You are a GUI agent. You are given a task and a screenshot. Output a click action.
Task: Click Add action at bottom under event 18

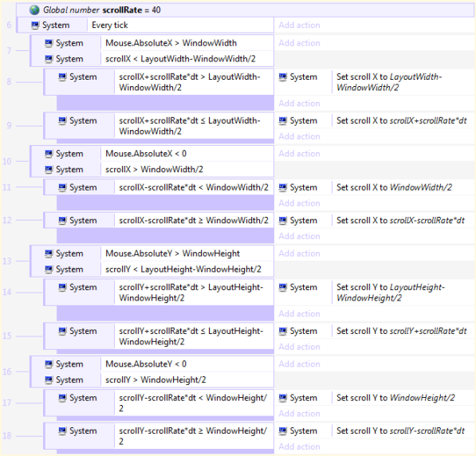[x=299, y=446]
